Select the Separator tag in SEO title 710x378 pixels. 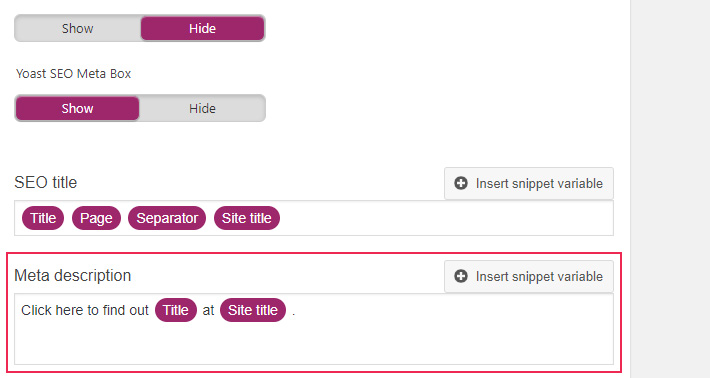point(167,218)
